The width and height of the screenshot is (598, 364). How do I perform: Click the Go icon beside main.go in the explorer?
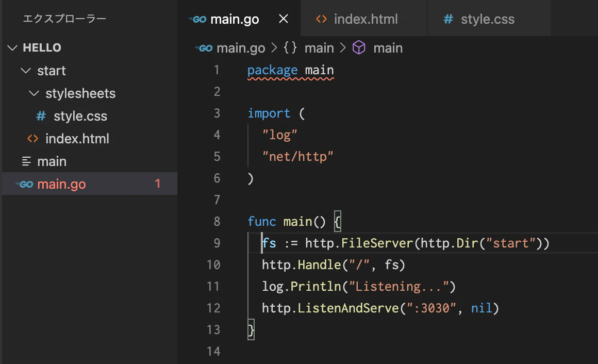(x=24, y=184)
